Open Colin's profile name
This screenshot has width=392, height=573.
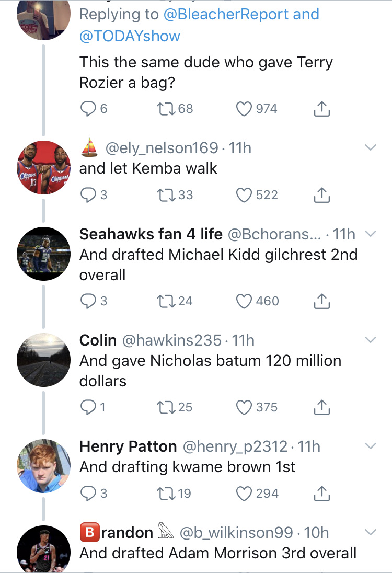point(98,340)
